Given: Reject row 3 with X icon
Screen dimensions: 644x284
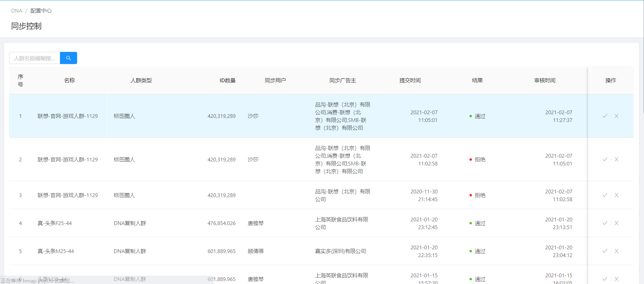Looking at the screenshot, I should 616,195.
